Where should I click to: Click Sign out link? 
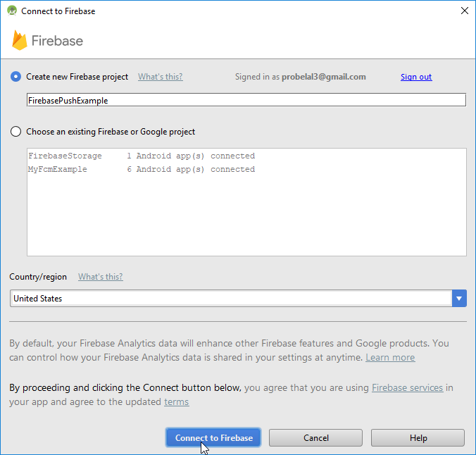pos(416,77)
